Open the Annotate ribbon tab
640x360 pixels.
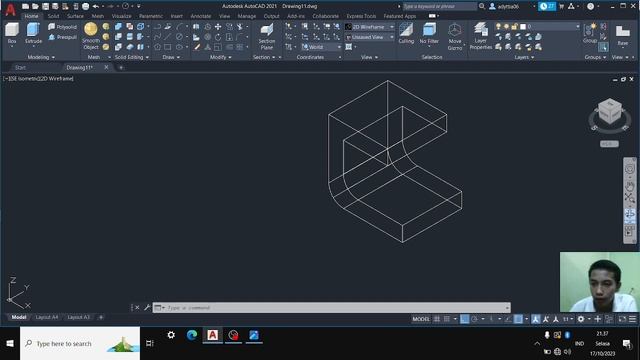click(x=201, y=16)
